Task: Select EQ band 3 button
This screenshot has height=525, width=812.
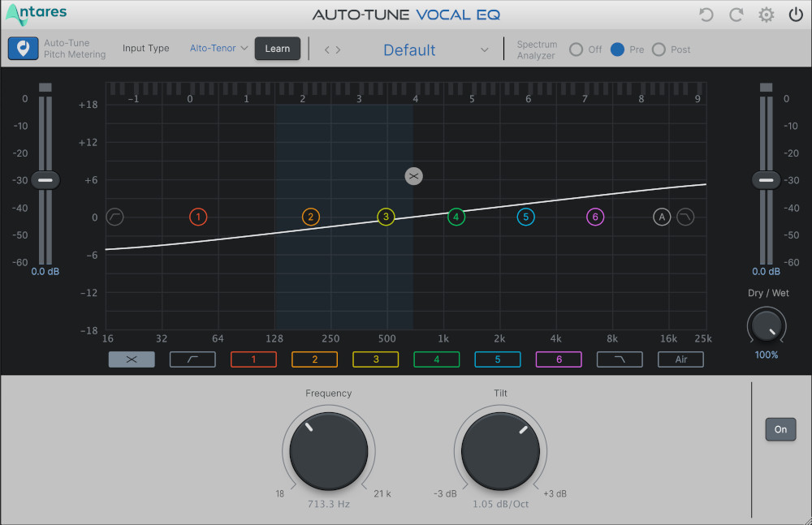Action: coord(375,359)
